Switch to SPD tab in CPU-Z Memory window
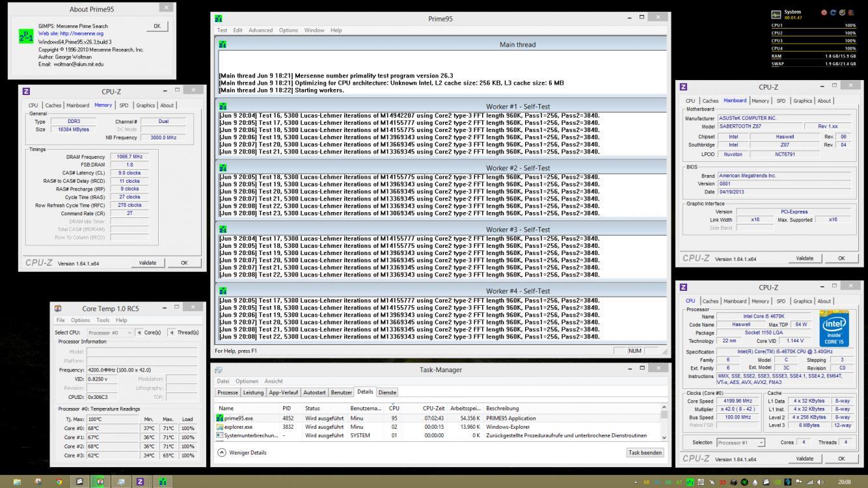The width and height of the screenshot is (868, 488). (x=124, y=105)
